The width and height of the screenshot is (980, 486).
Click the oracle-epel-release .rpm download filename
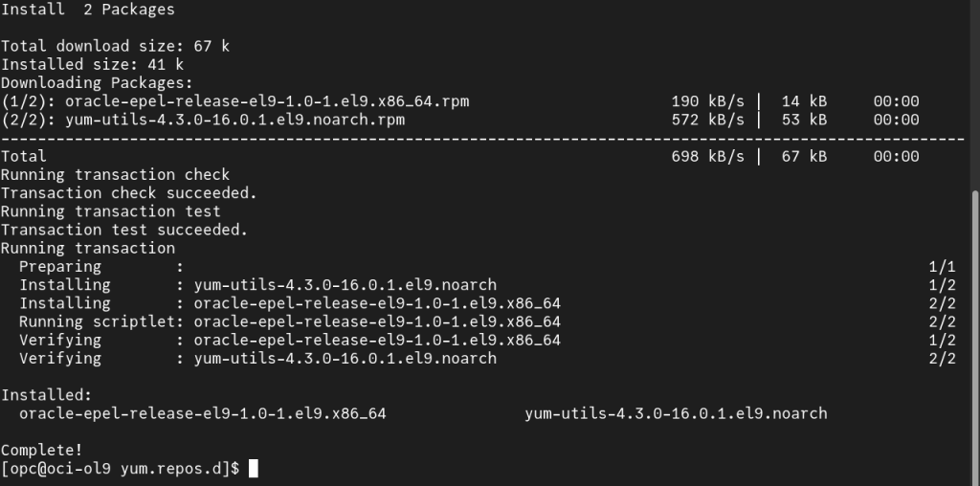(267, 101)
